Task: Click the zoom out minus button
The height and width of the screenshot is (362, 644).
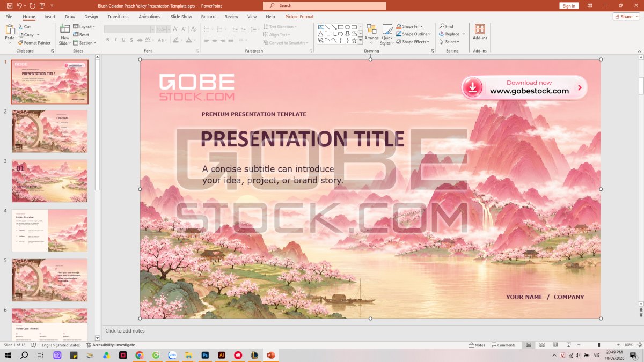Action: click(x=579, y=345)
